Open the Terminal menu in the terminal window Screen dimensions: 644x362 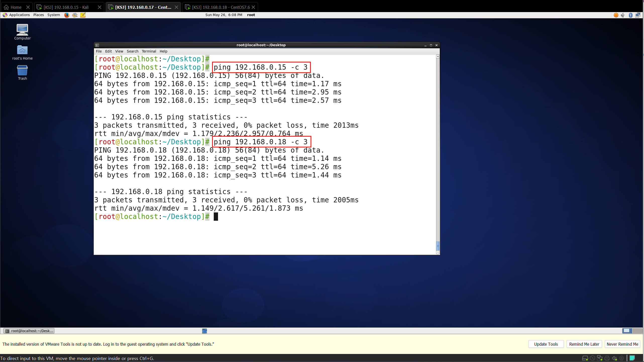click(149, 51)
